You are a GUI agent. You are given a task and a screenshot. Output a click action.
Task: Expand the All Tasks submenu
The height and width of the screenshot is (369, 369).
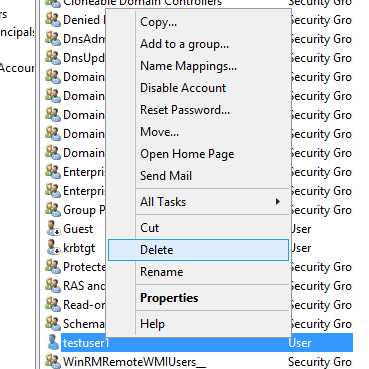(x=198, y=202)
